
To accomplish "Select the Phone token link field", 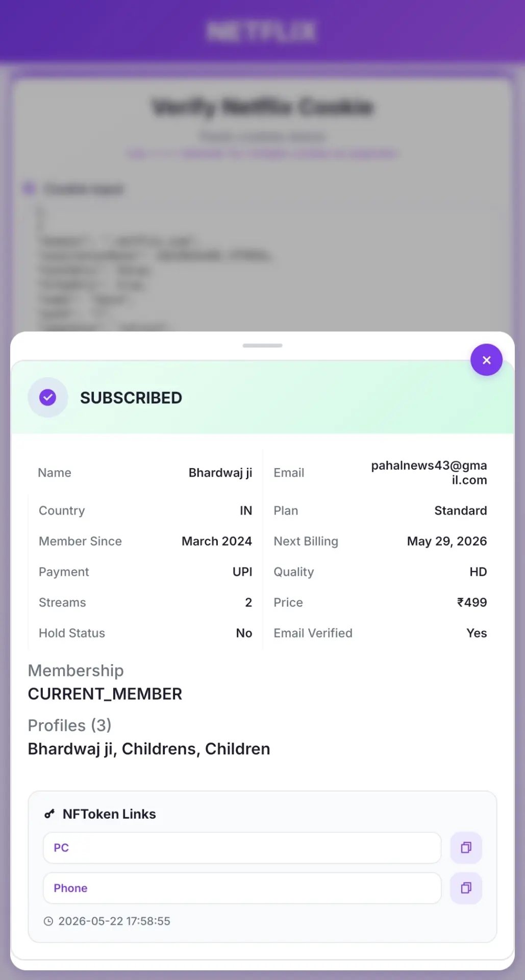I will coord(242,888).
